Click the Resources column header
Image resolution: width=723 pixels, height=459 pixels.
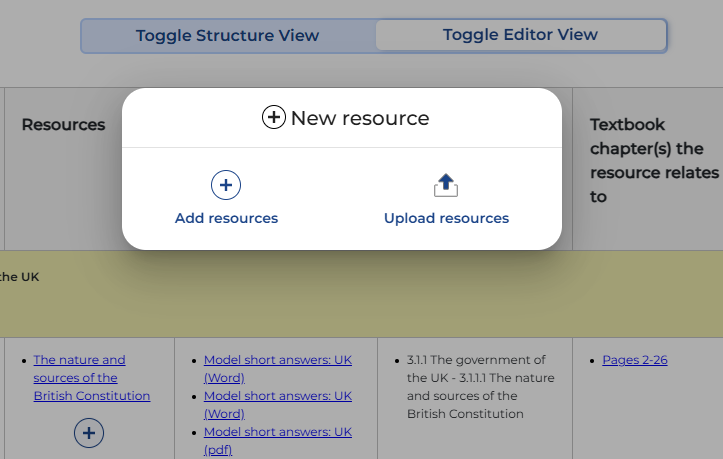pyautogui.click(x=63, y=125)
